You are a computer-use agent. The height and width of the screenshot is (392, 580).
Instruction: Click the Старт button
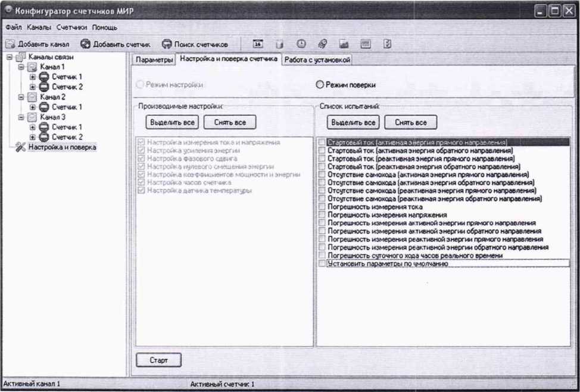coord(158,360)
